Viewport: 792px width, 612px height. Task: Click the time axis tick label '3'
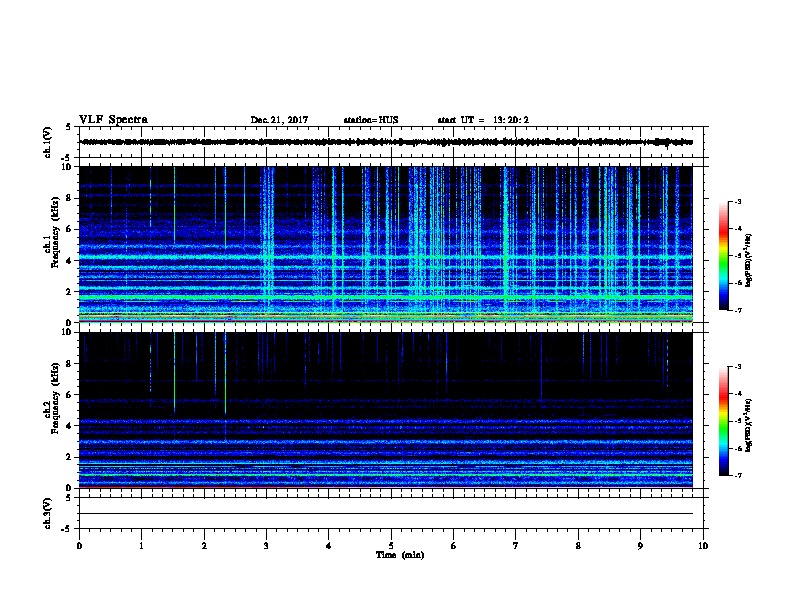click(x=266, y=546)
